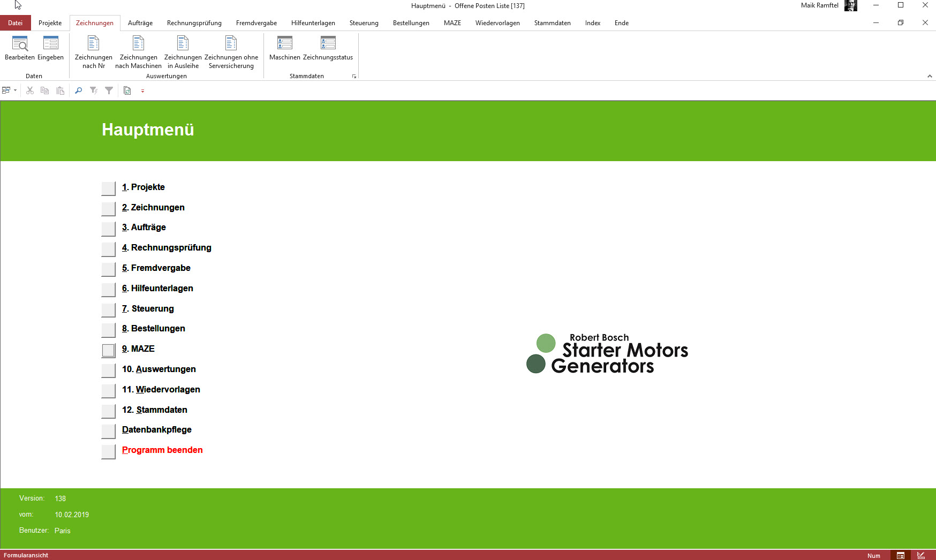
Task: Click the button next to 11. Wiedervorlagen
Action: [108, 391]
